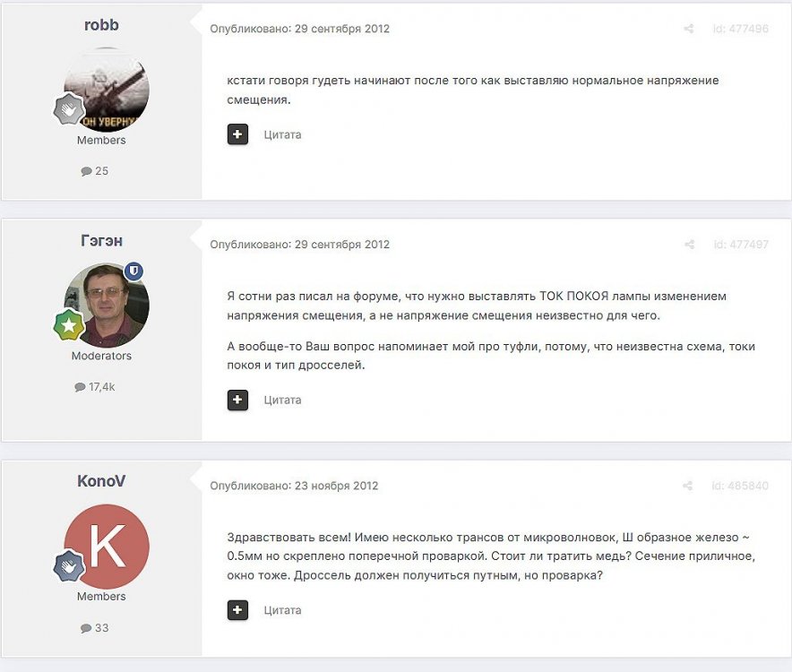Image resolution: width=792 pixels, height=672 pixels.
Task: Open robb's profile via username
Action: pyautogui.click(x=101, y=25)
